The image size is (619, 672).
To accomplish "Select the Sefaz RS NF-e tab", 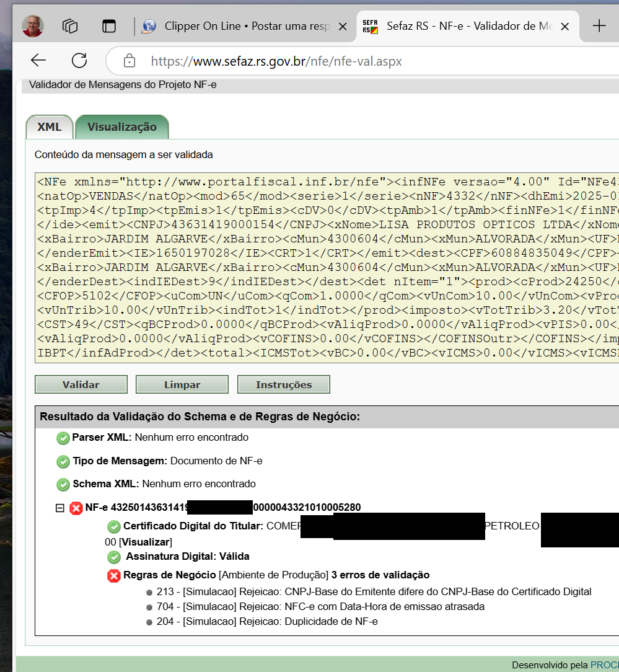I will (467, 26).
